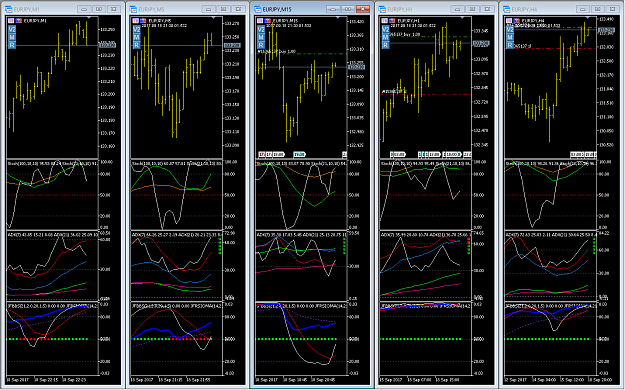This screenshot has width=625, height=390.
Task: Minimize the EURJPY,H4 chart window
Action: point(582,9)
